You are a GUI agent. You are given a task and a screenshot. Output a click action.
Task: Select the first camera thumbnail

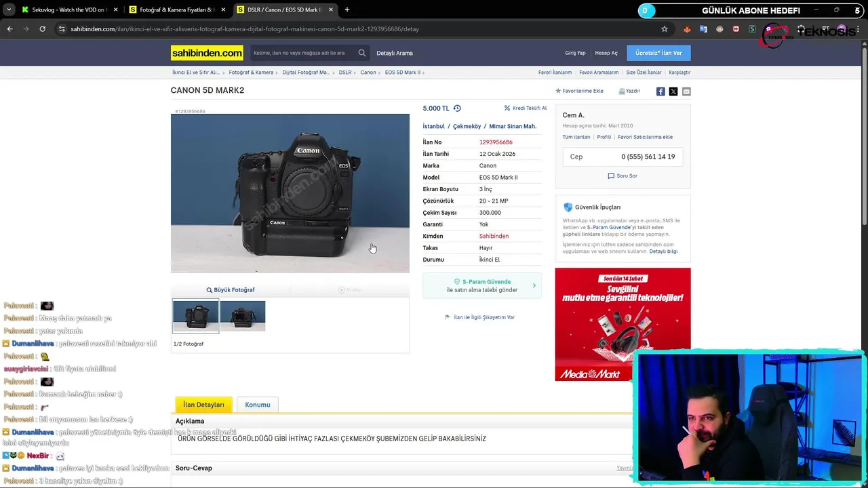pos(196,316)
